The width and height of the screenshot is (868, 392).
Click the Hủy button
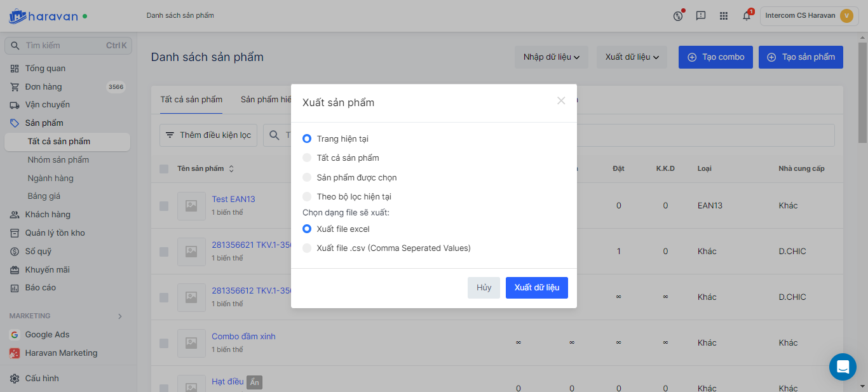(x=484, y=288)
